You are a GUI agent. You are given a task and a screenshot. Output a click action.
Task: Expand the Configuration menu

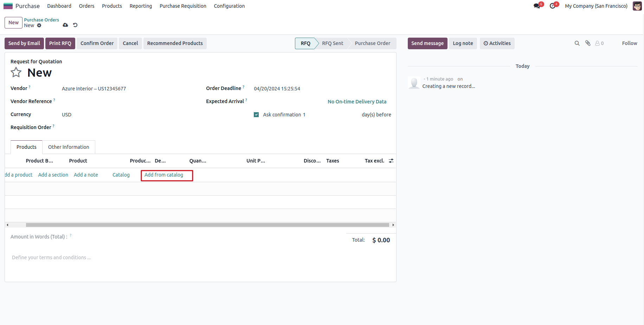pos(229,6)
